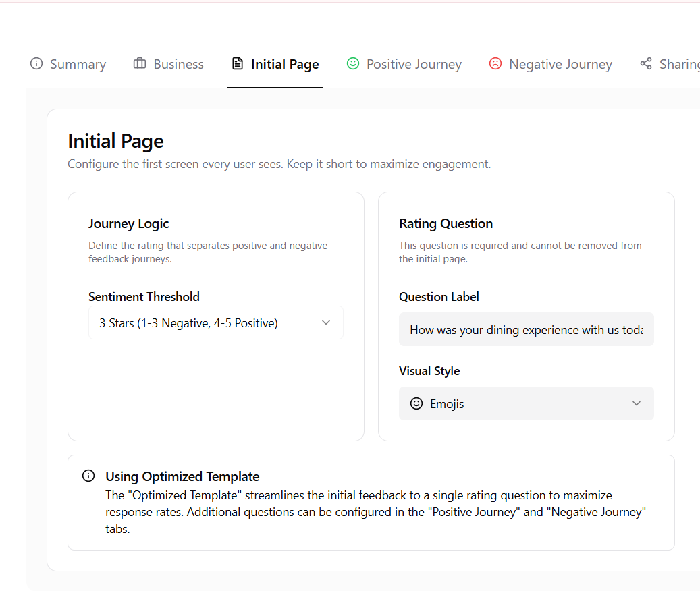Viewport: 700px width, 591px height.
Task: Switch to the Summary tab
Action: (x=68, y=63)
